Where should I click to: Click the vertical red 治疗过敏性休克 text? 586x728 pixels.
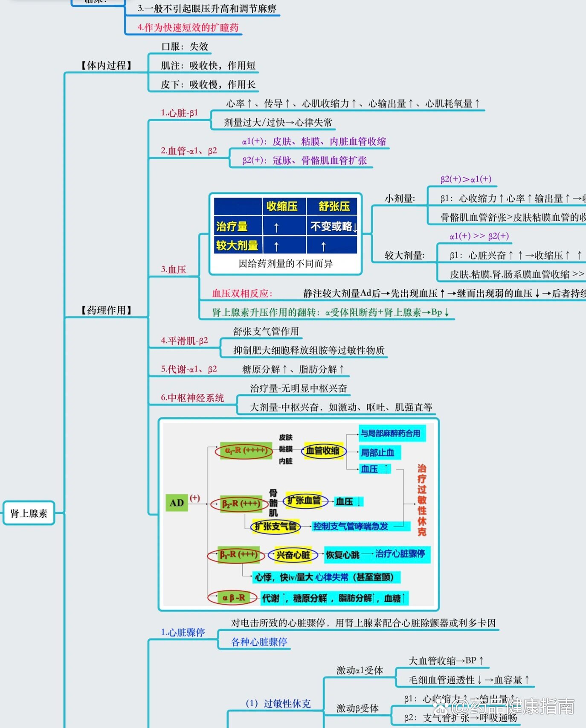pyautogui.click(x=421, y=500)
